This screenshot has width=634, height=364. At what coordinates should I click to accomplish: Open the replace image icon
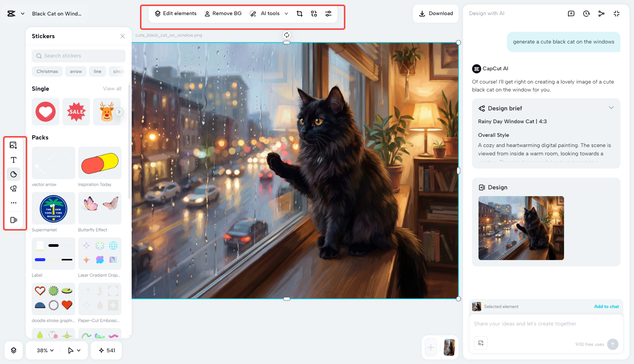click(314, 14)
